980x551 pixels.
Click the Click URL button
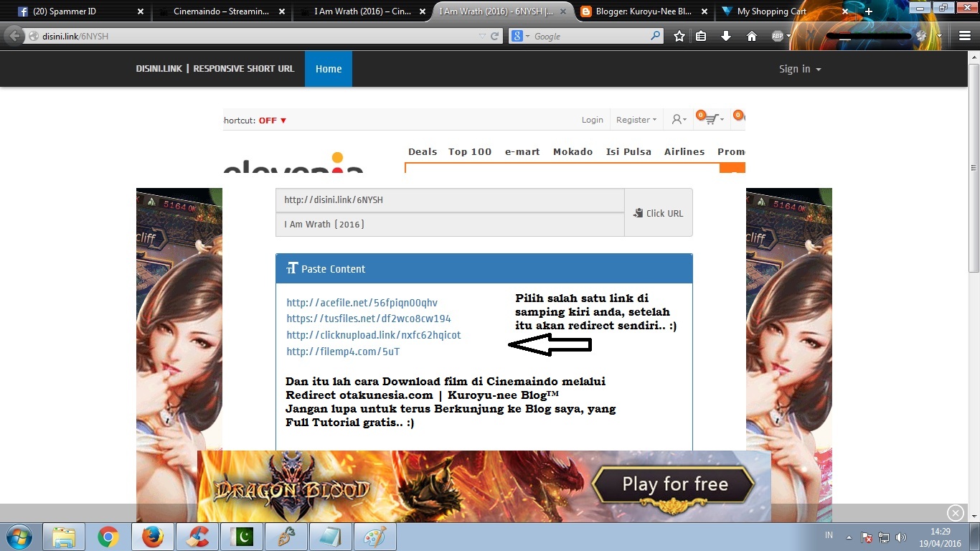point(659,212)
